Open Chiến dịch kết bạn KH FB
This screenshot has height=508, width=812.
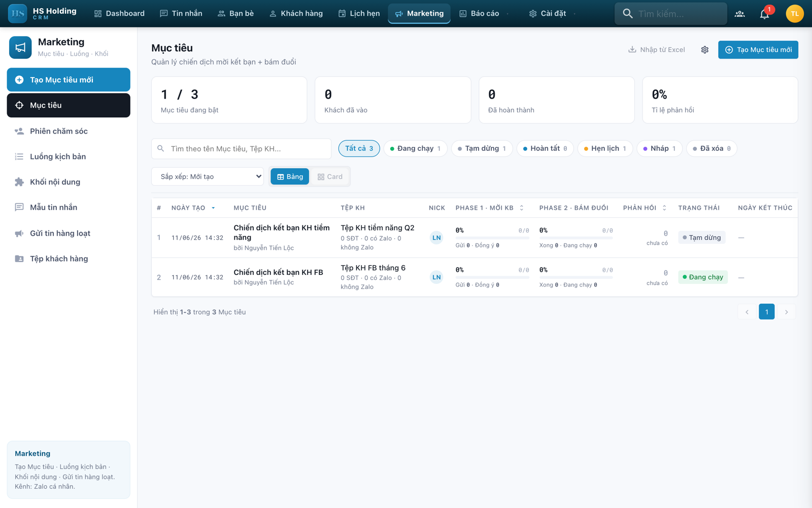pos(278,272)
